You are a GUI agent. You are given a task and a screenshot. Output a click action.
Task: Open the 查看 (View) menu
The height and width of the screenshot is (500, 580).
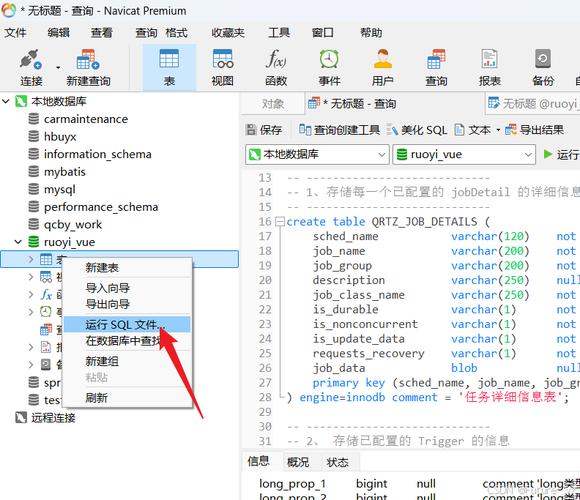(102, 33)
